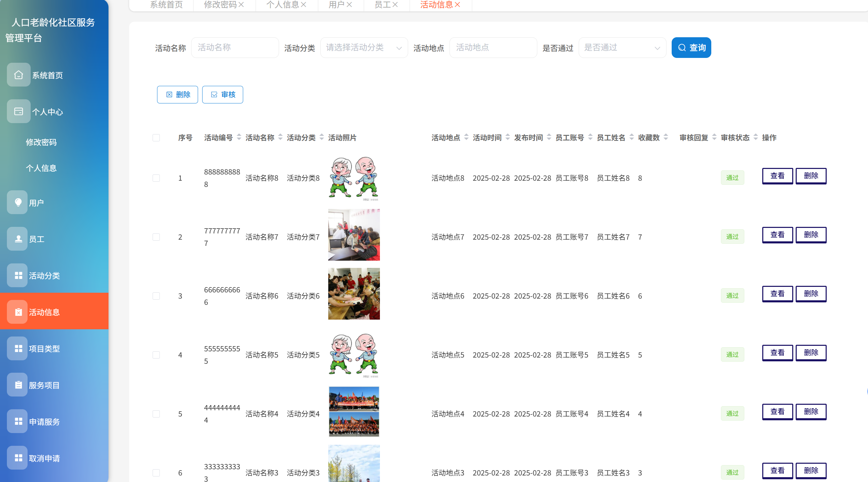This screenshot has width=868, height=482.
Task: Toggle the select-all checkbox in table header
Action: [156, 138]
